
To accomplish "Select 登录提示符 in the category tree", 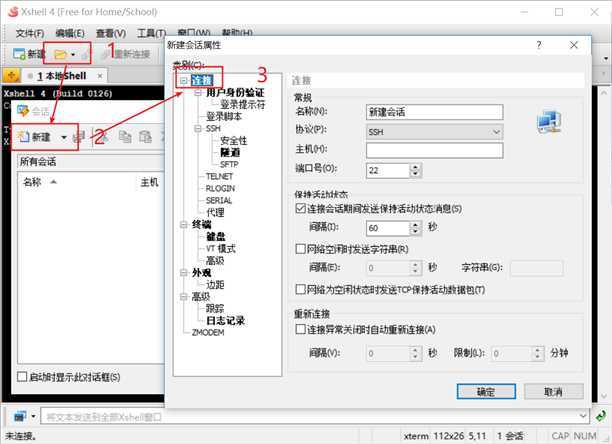I will tap(242, 104).
